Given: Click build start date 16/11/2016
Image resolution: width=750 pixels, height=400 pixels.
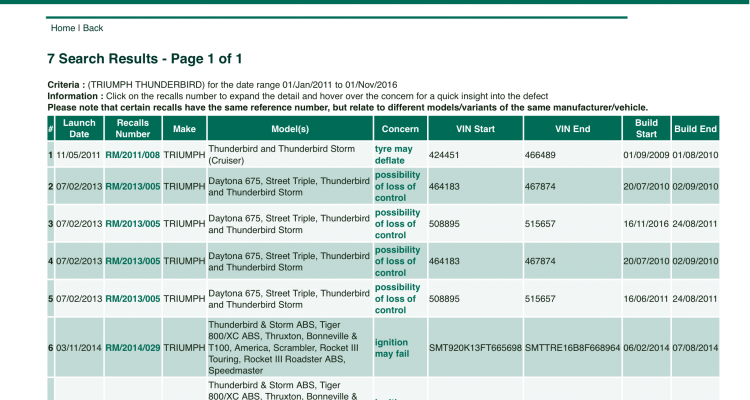Looking at the screenshot, I should tap(646, 224).
